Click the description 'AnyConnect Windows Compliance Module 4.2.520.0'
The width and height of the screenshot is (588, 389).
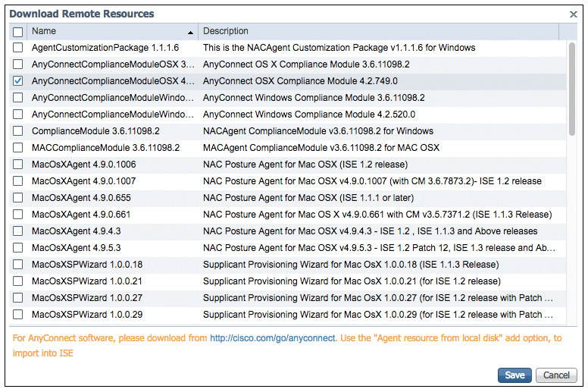tap(309, 115)
